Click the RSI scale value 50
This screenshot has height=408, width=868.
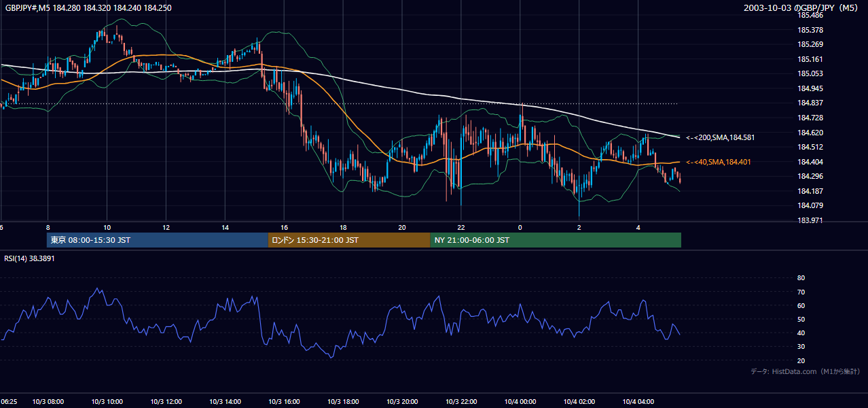pos(801,319)
